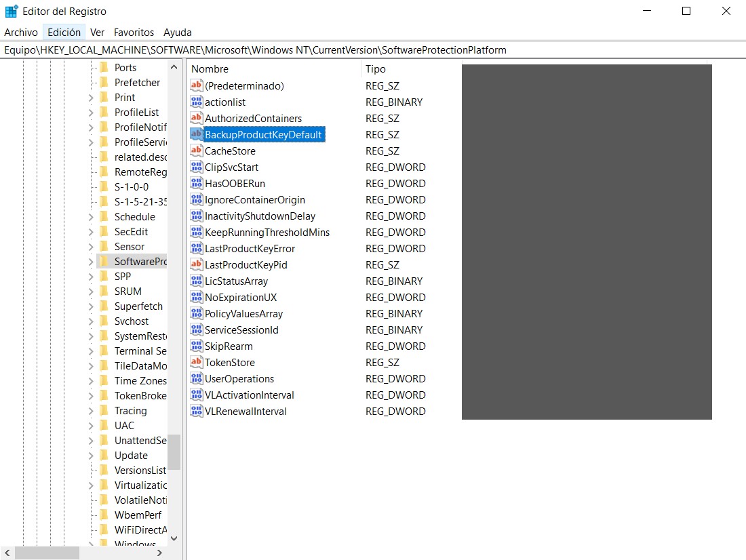746x560 pixels.
Task: Select the TokenStore value name
Action: pyautogui.click(x=230, y=363)
